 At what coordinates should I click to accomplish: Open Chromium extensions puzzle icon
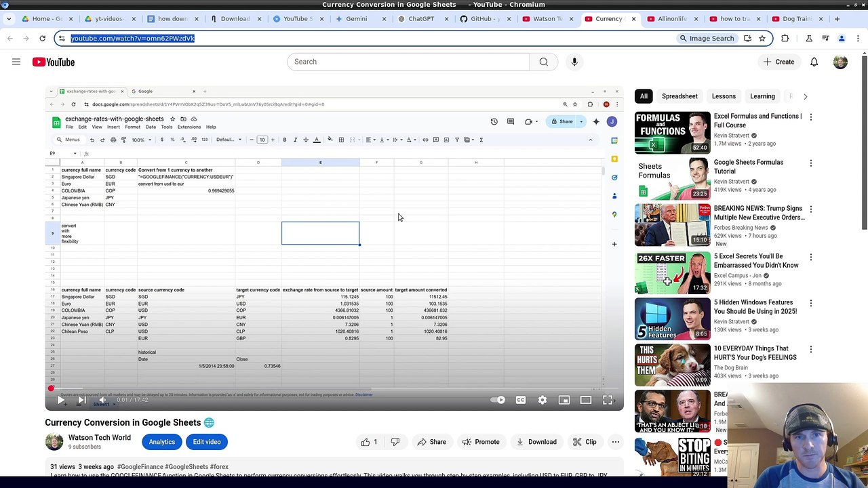[x=785, y=39]
